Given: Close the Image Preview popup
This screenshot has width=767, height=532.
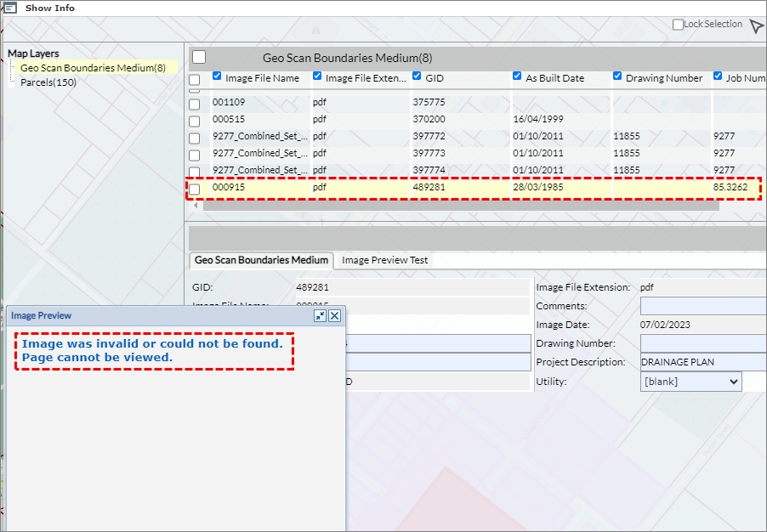Looking at the screenshot, I should click(x=335, y=315).
